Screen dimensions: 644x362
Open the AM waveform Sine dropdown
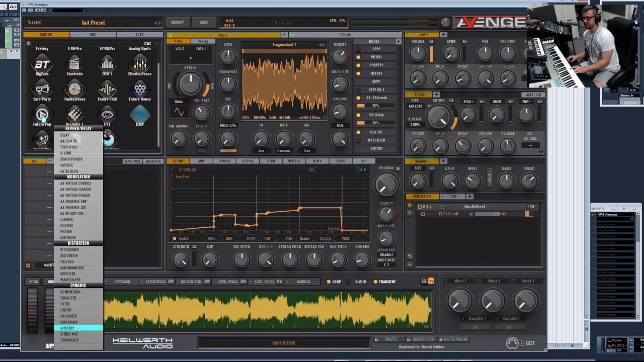point(306,150)
